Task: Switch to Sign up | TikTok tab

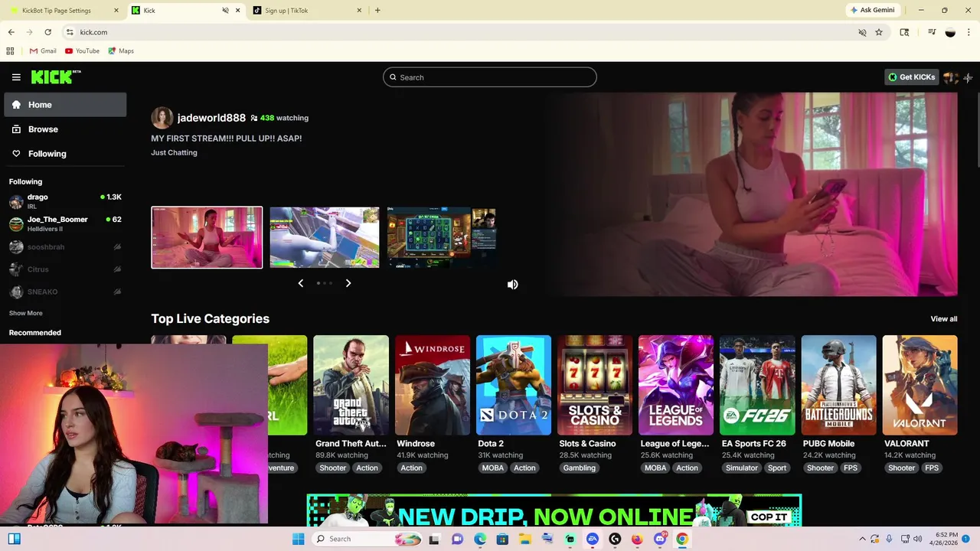Action: click(x=308, y=11)
